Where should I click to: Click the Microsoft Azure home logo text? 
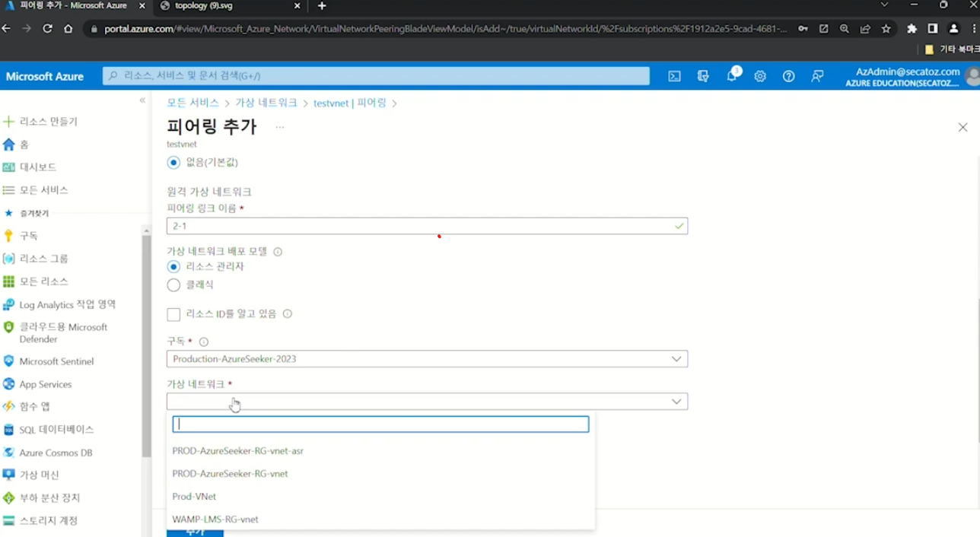45,77
